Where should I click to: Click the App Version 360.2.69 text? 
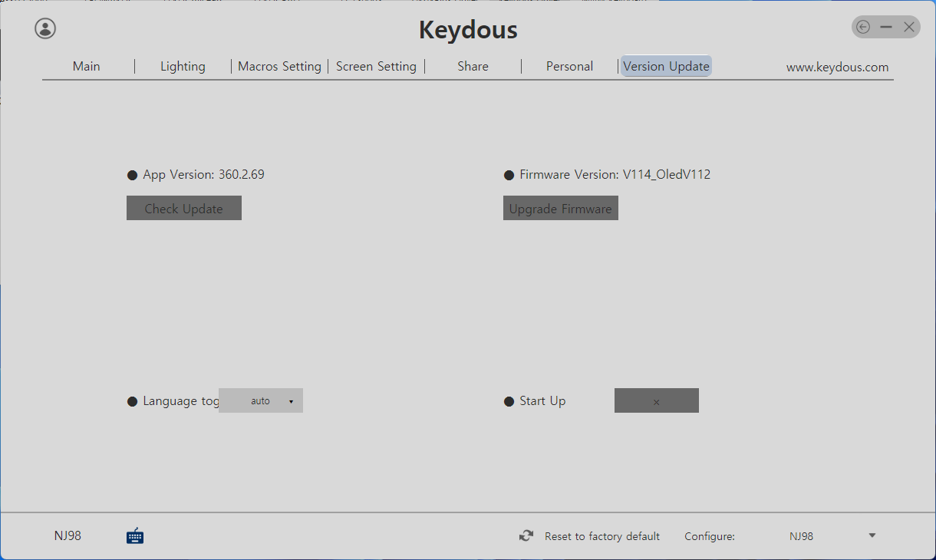click(x=203, y=175)
